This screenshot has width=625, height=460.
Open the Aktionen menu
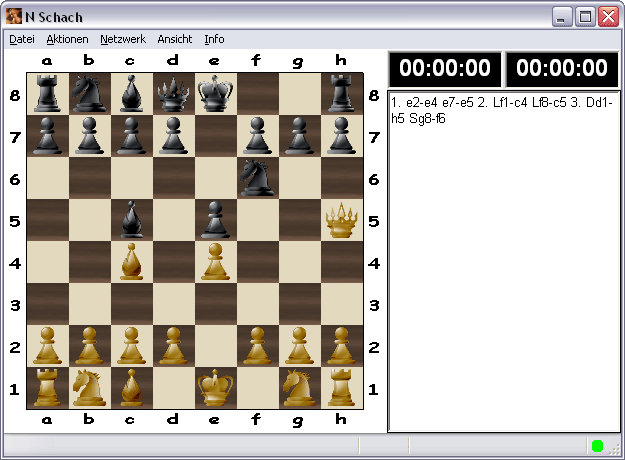point(67,39)
